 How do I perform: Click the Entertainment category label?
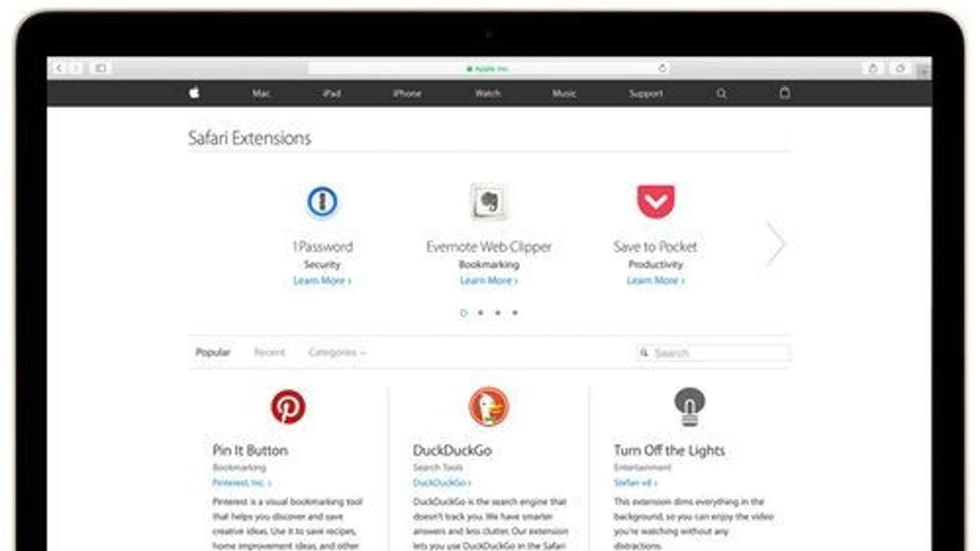coord(642,468)
